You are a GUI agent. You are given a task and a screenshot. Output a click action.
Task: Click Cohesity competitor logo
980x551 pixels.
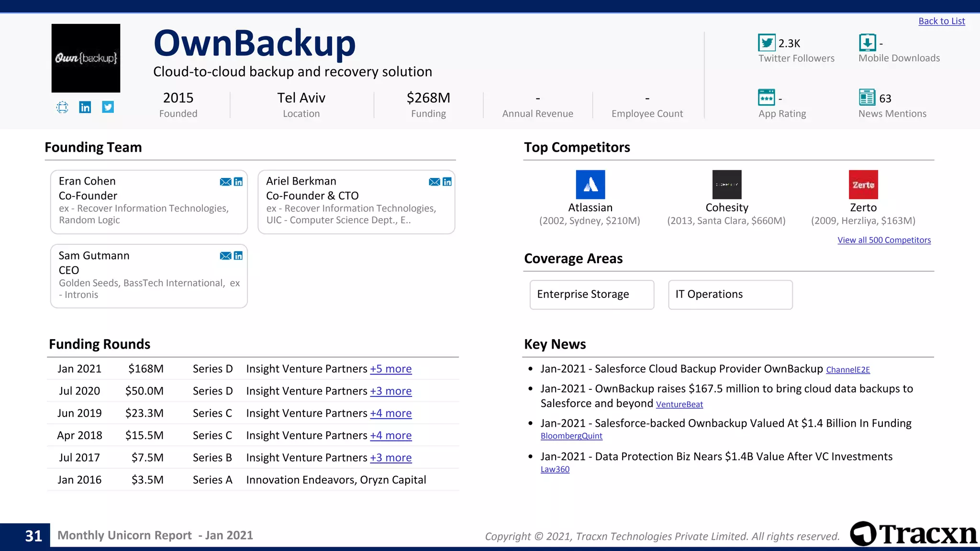click(x=727, y=185)
